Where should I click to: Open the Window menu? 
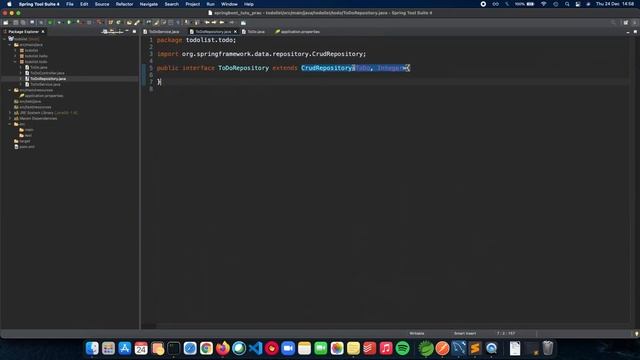(x=229, y=4)
